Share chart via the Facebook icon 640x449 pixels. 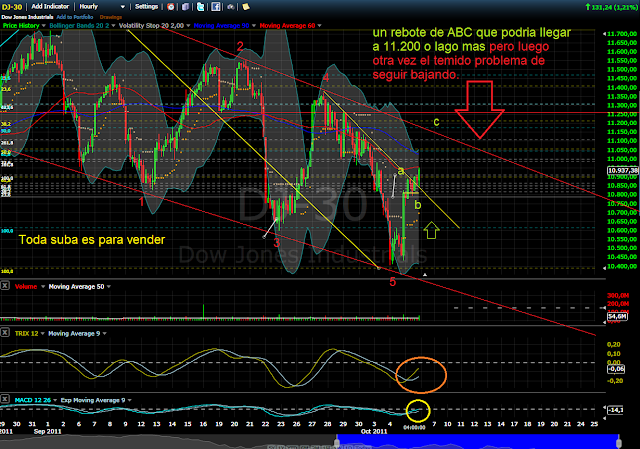tap(216, 7)
